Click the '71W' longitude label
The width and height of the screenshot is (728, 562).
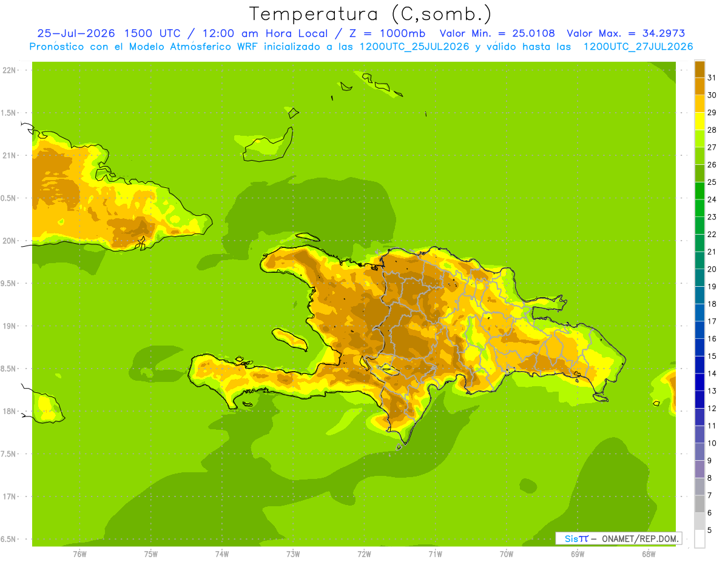click(x=435, y=554)
